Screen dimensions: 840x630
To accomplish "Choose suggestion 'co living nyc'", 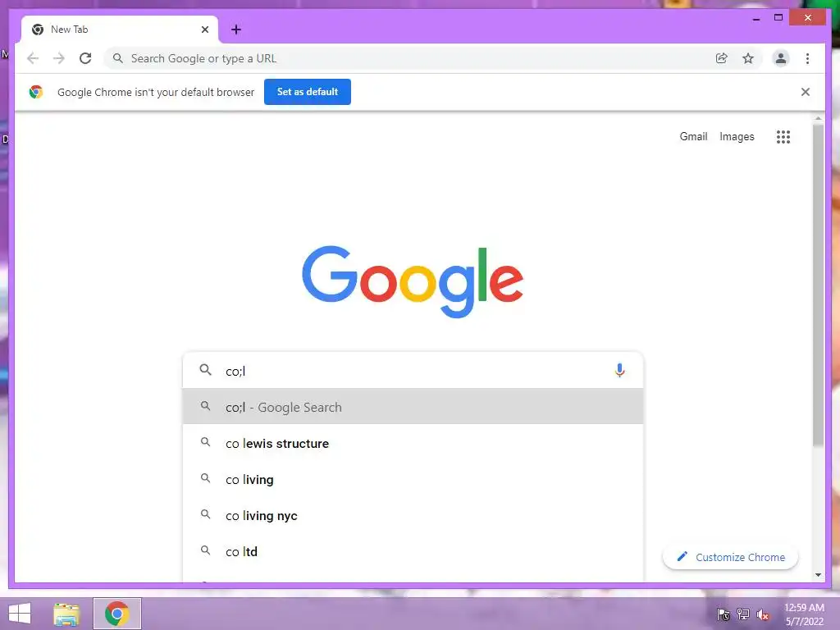I will 413,515.
